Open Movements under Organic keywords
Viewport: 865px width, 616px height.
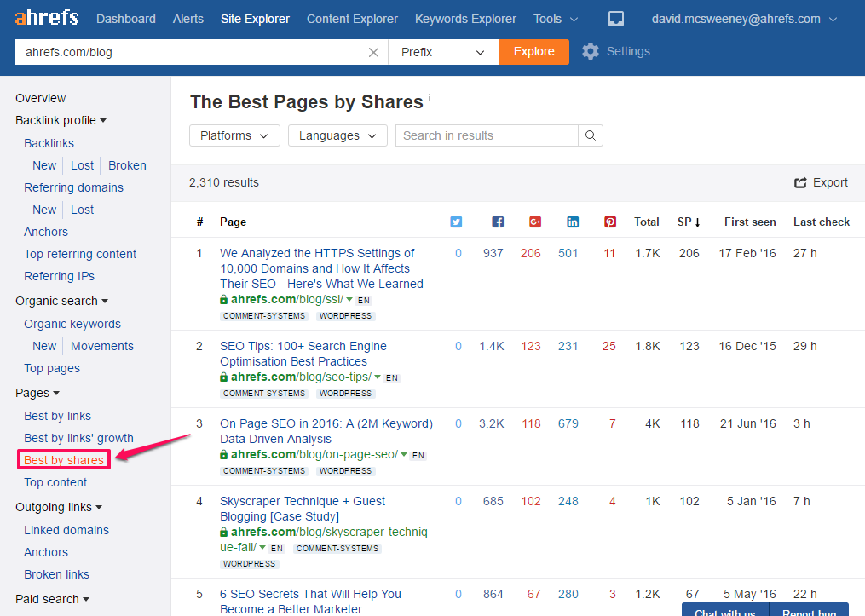[102, 346]
